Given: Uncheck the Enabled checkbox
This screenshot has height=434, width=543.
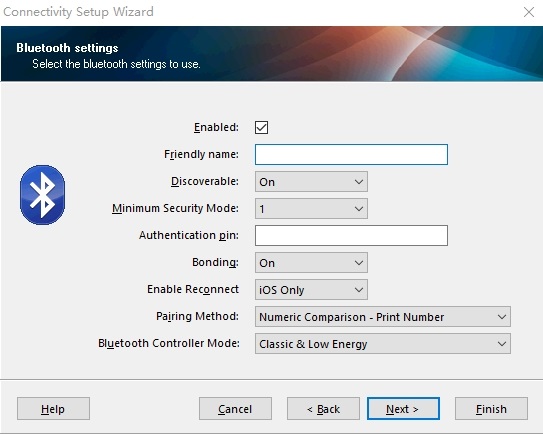Looking at the screenshot, I should tap(261, 127).
